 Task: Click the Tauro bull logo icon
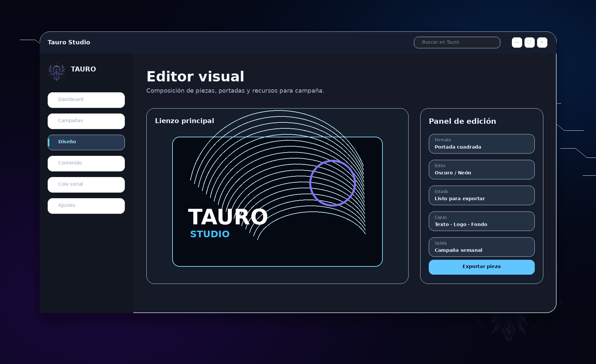point(57,71)
